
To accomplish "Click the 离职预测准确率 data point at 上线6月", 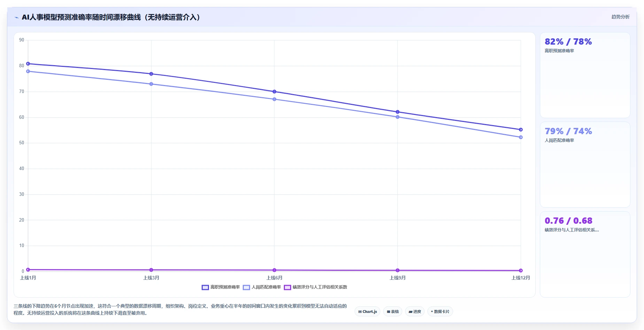I will pyautogui.click(x=274, y=92).
